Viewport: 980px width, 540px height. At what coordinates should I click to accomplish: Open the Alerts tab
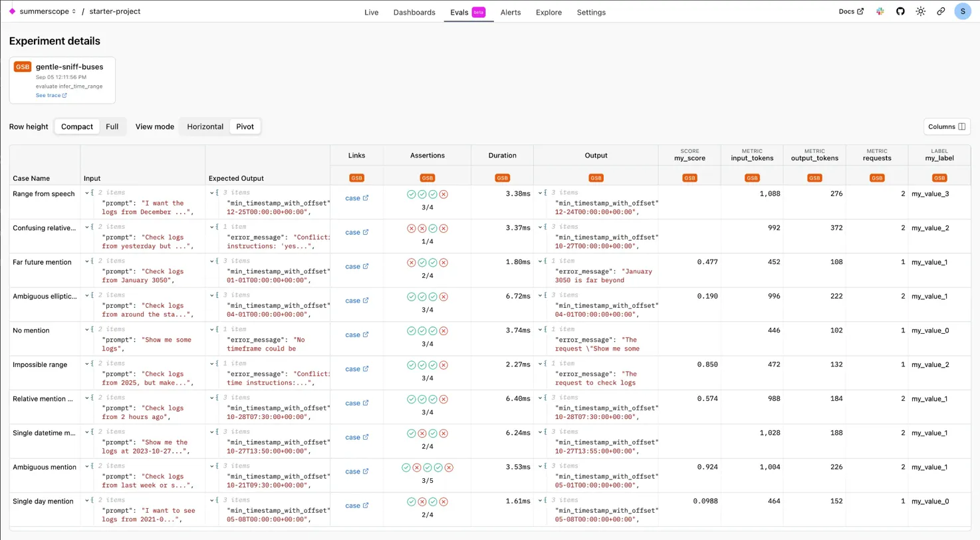511,12
